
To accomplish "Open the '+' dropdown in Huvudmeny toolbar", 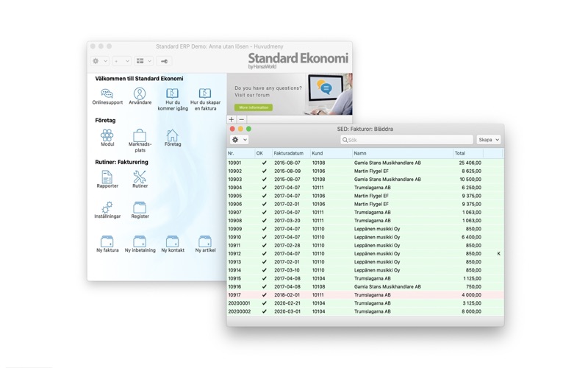I will point(121,61).
